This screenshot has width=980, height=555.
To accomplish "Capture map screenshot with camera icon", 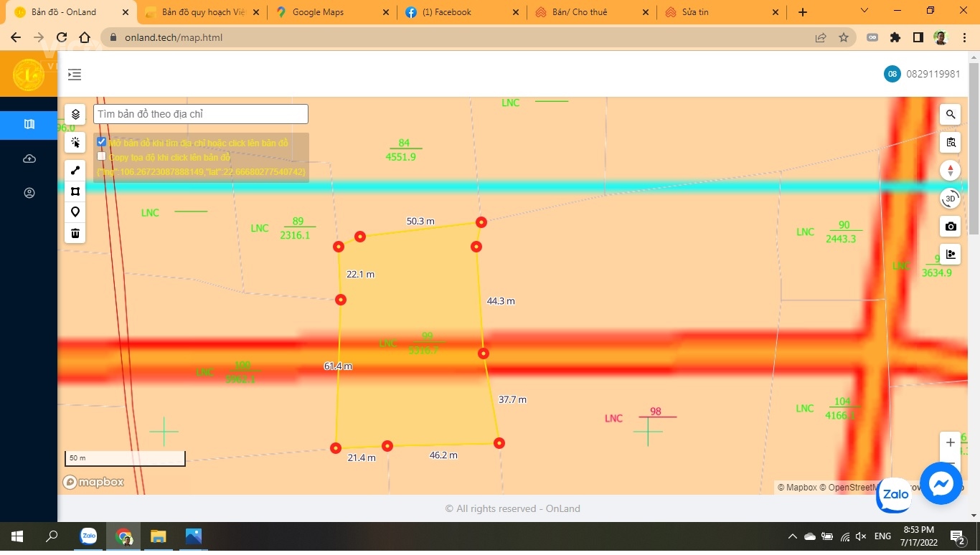I will click(951, 227).
